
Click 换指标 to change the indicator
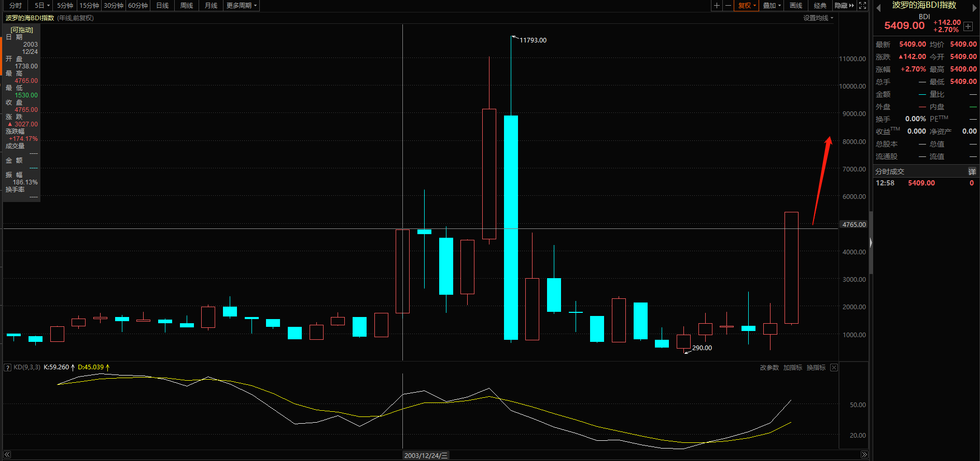[816, 368]
